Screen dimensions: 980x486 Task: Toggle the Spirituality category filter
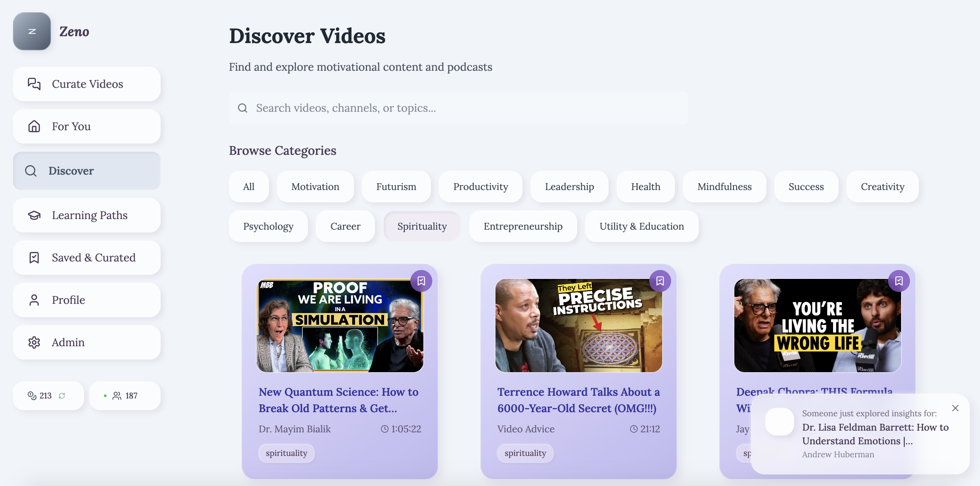point(422,227)
